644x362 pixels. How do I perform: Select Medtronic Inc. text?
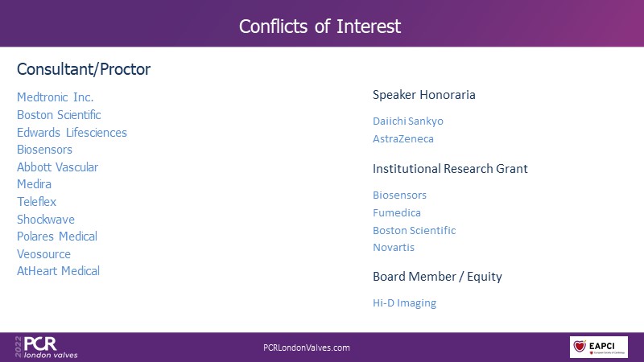tap(55, 97)
